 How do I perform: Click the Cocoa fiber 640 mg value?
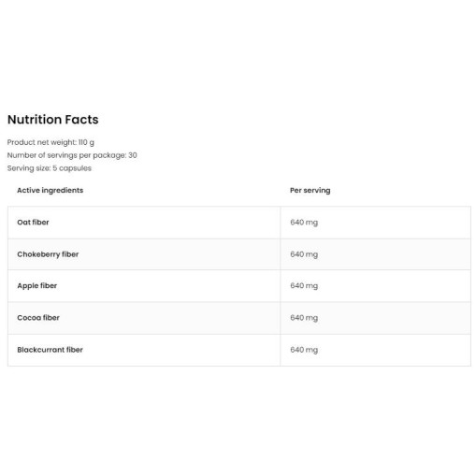click(x=304, y=318)
